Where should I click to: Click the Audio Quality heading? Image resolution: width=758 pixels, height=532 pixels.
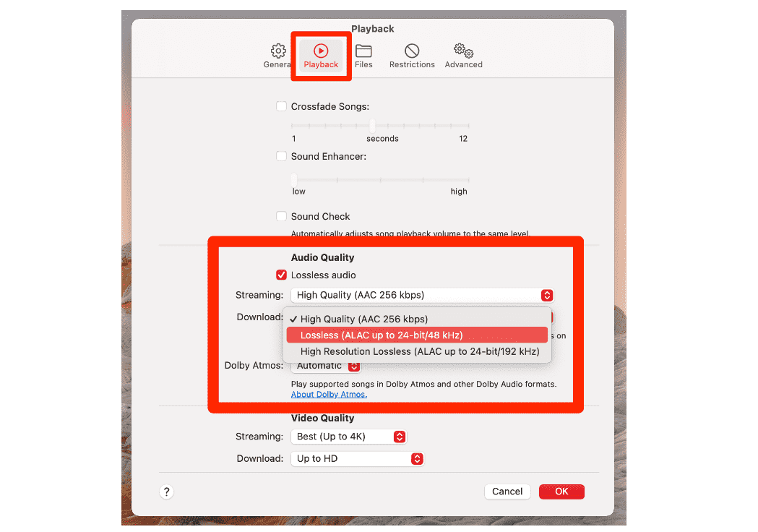pos(322,258)
